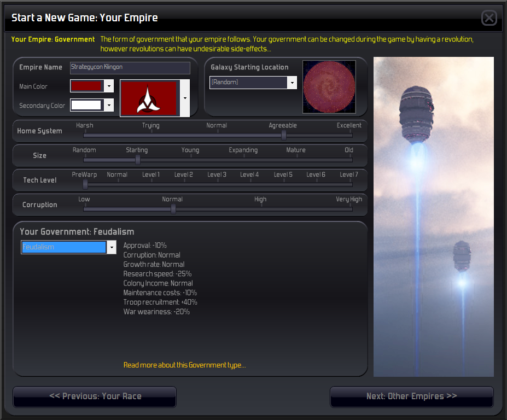Open the Main Color dropdown arrow
The image size is (507, 420).
tap(109, 86)
